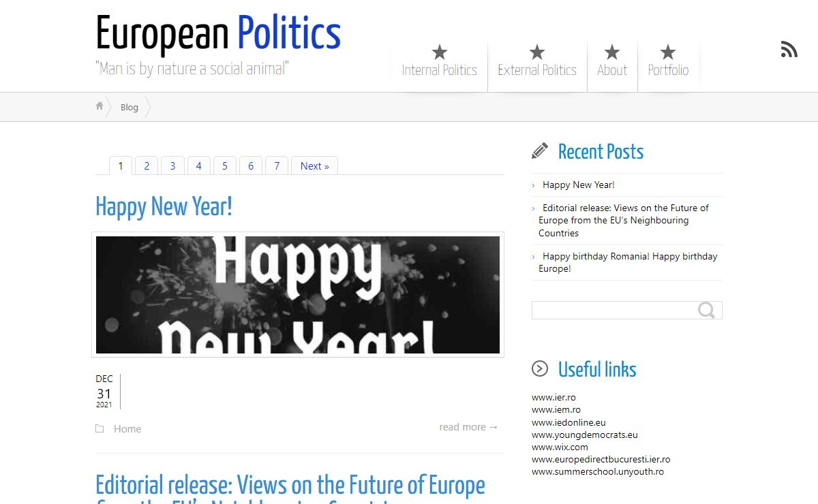Click the read more link
Viewport: 818px width, 504px height.
pyautogui.click(x=469, y=427)
